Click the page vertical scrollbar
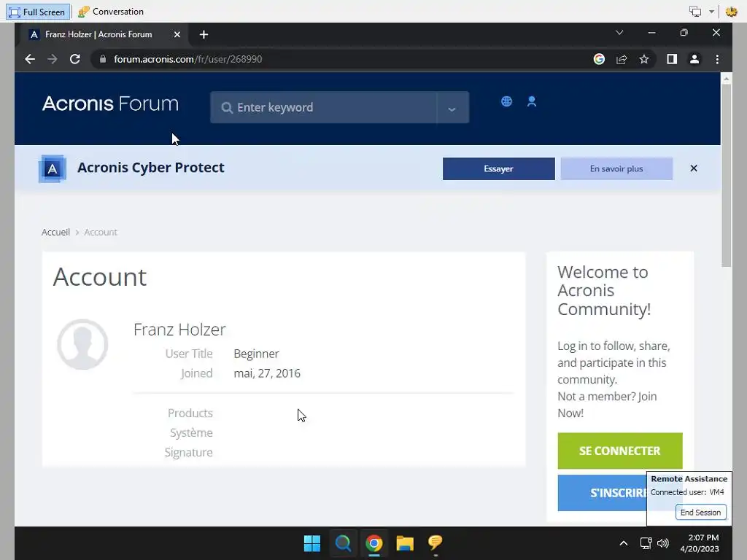Image resolution: width=747 pixels, height=560 pixels. tap(726, 176)
